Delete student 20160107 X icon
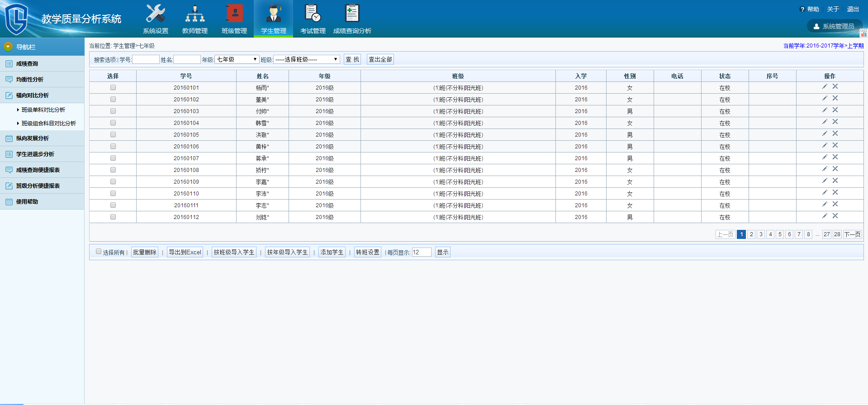This screenshot has height=405, width=868. point(835,157)
